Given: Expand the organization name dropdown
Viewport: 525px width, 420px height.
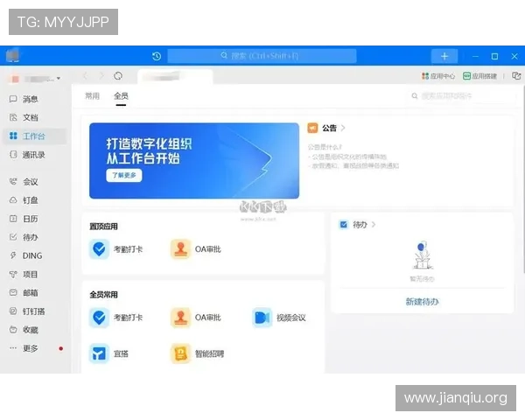Looking at the screenshot, I should pos(59,79).
